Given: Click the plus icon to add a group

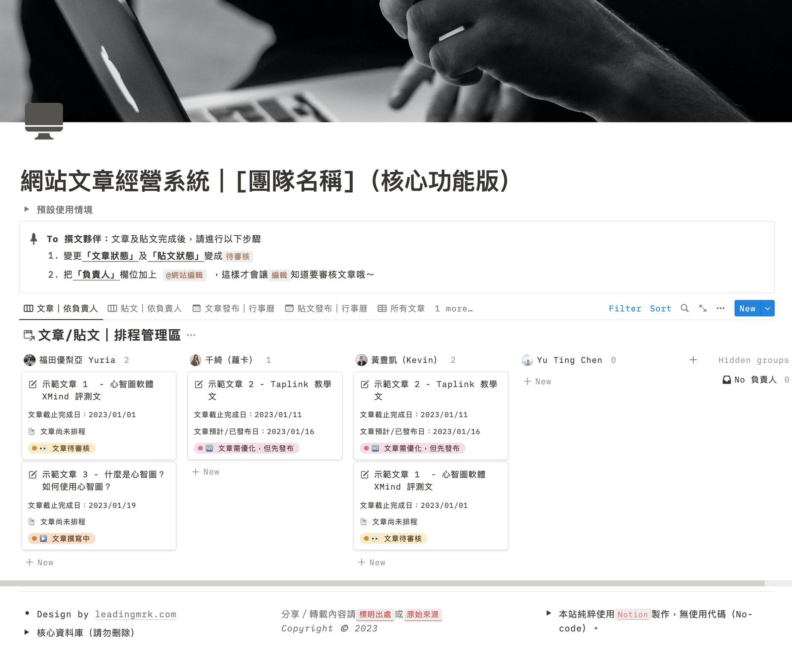Looking at the screenshot, I should 693,360.
